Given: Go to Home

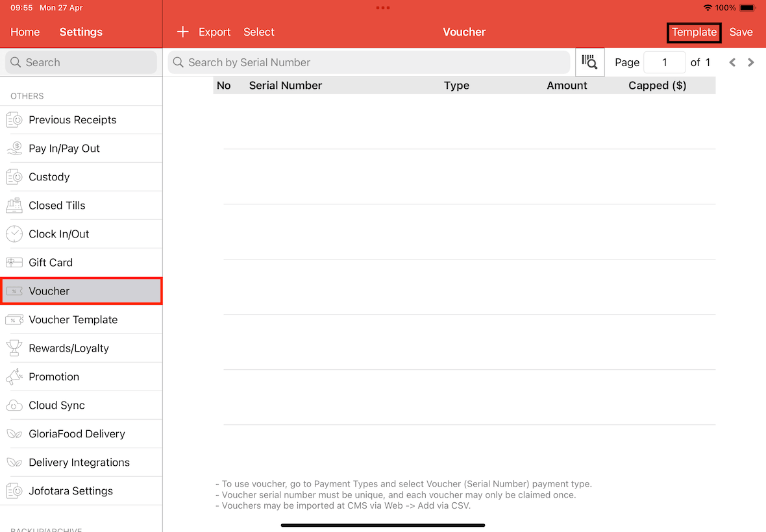Looking at the screenshot, I should pyautogui.click(x=25, y=32).
